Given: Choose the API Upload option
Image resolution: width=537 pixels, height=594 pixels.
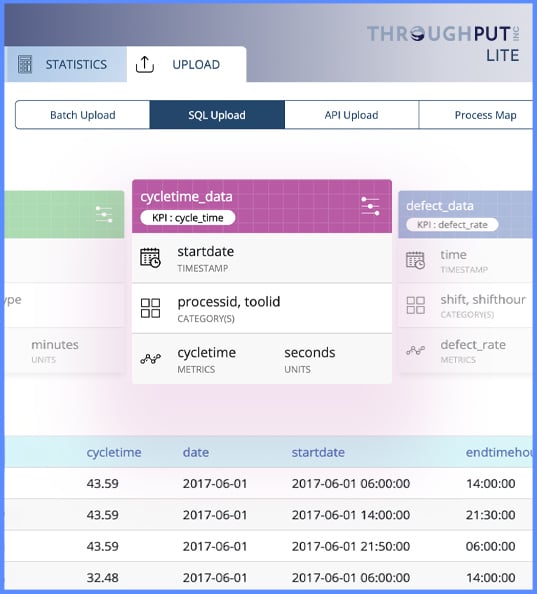Looking at the screenshot, I should coord(351,115).
